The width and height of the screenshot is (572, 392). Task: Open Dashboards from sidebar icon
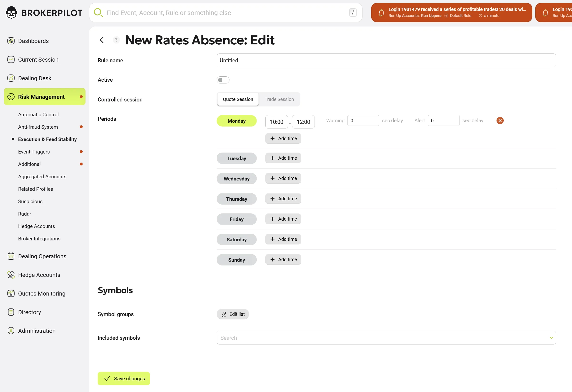[x=11, y=41]
